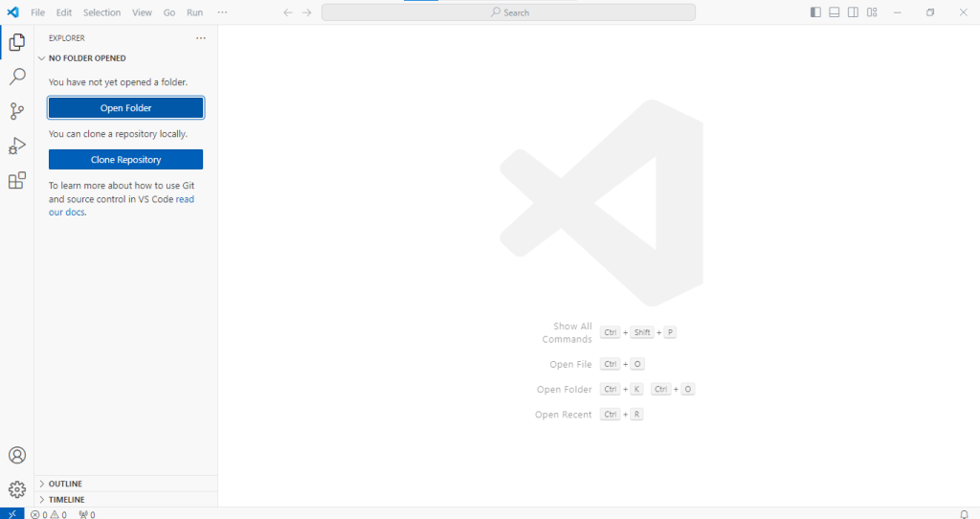980x519 pixels.
Task: Click the Accounts icon
Action: [16, 455]
